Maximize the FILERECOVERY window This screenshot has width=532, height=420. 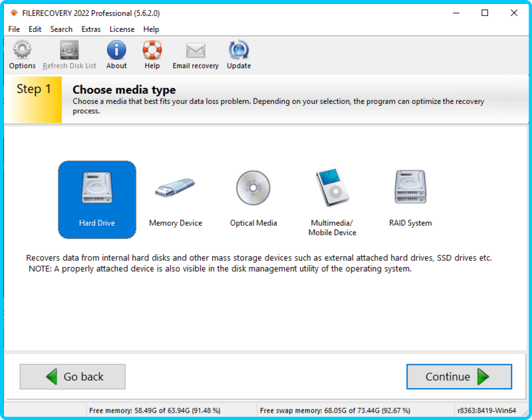[x=485, y=13]
